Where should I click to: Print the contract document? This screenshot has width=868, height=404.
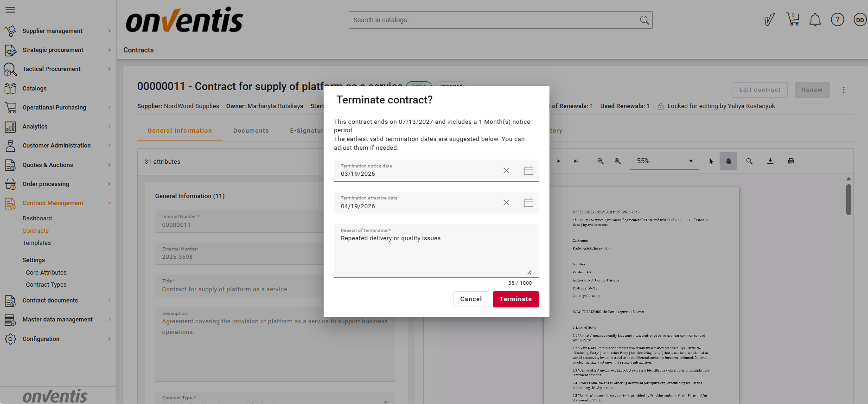(791, 161)
